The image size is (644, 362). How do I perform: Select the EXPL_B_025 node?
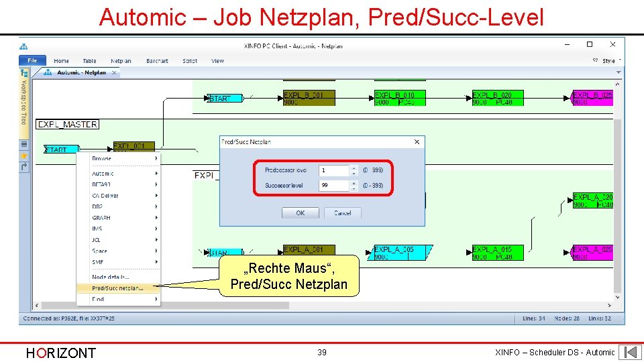(592, 98)
